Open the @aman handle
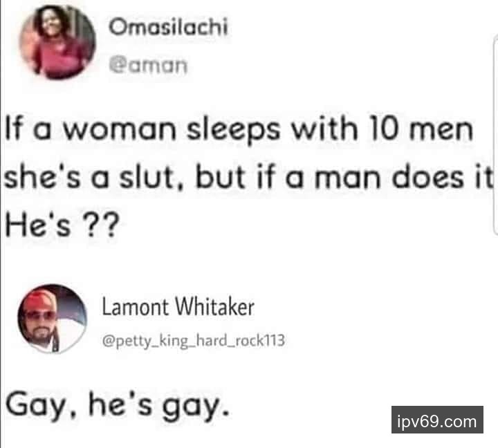Image resolution: width=498 pixels, height=448 pixels. [148, 65]
